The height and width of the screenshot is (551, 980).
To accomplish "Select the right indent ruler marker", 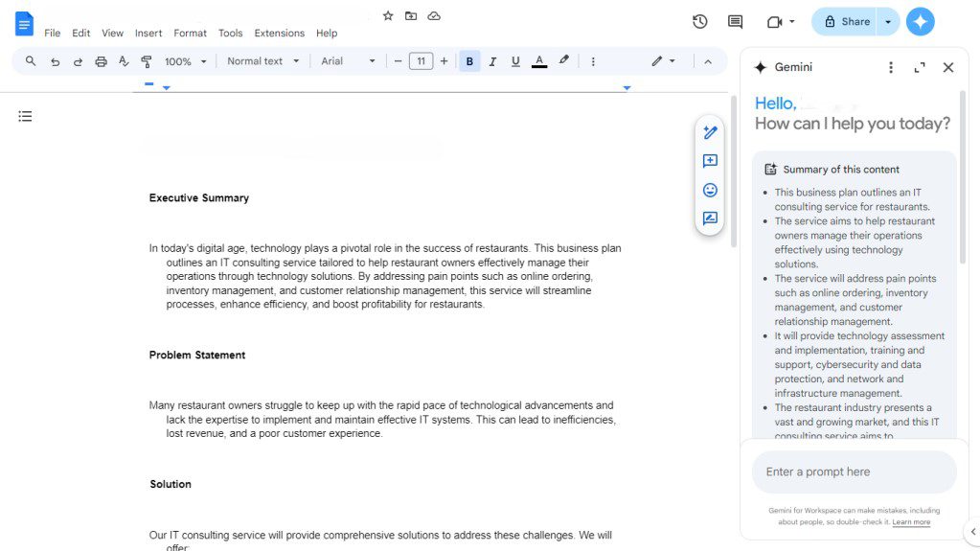I will click(627, 88).
